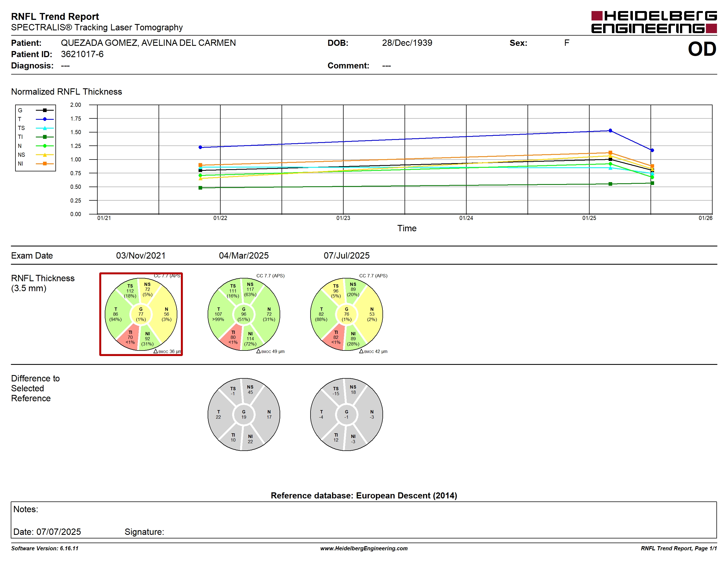This screenshot has width=728, height=563.
Task: Open the www.HeidelbergEngineering.com link
Action: pyautogui.click(x=364, y=548)
